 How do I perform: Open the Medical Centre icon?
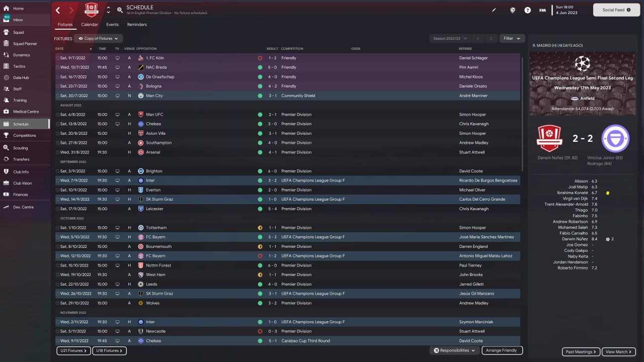[x=6, y=112]
